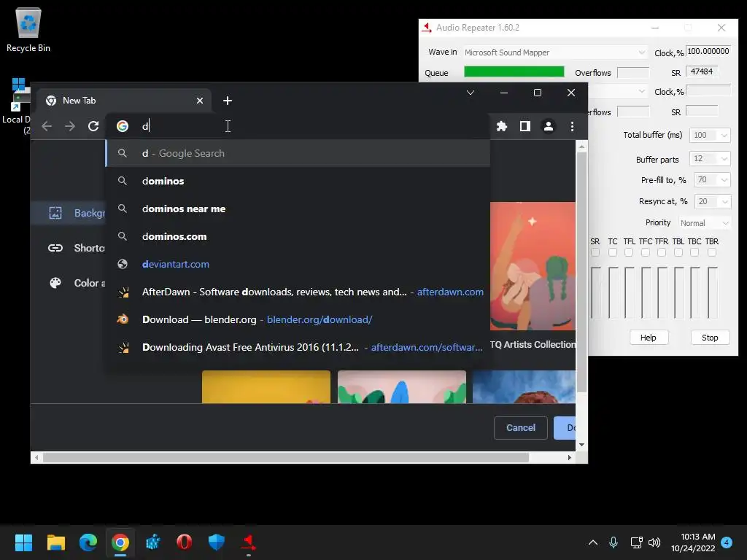
Task: Click Chrome vertical scrollbar thumb
Action: pos(581,271)
